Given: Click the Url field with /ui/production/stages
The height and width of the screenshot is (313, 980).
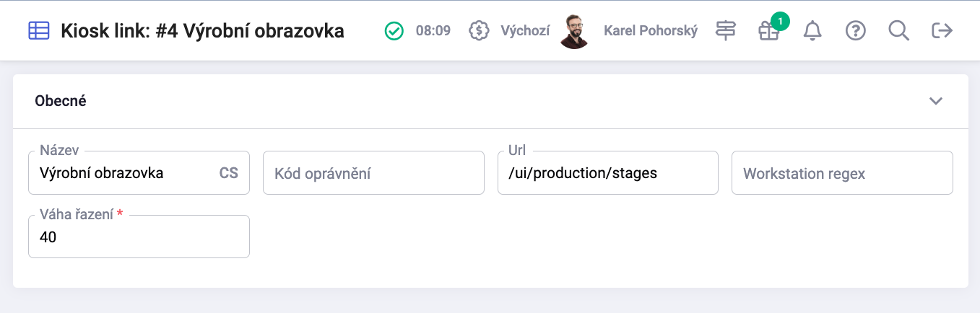Looking at the screenshot, I should click(x=608, y=172).
